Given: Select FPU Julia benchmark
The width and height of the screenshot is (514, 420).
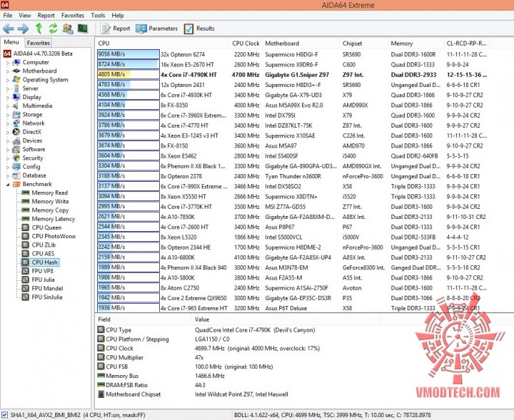Looking at the screenshot, I should 43,280.
